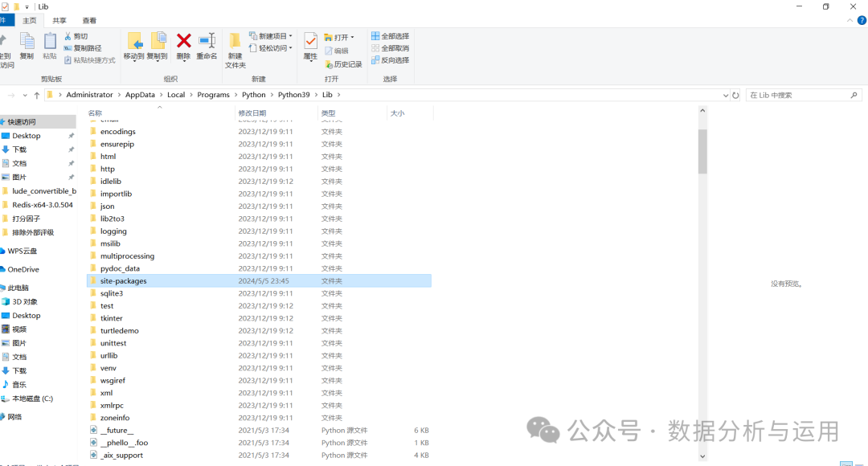Screen dimensions: 868x466
Task: Refresh the folder with the refresh icon
Action: (x=736, y=94)
